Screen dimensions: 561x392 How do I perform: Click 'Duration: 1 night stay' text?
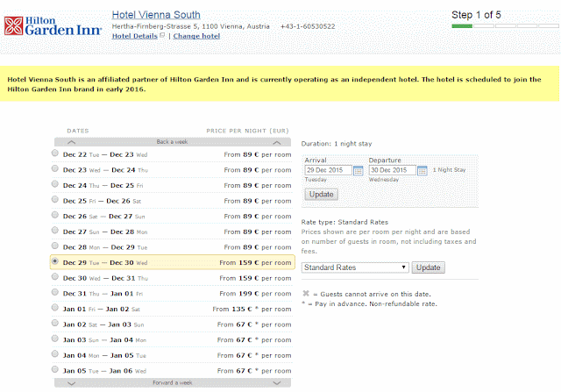[337, 144]
